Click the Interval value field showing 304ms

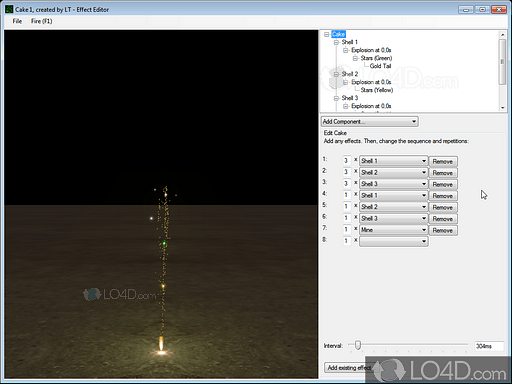(489, 346)
